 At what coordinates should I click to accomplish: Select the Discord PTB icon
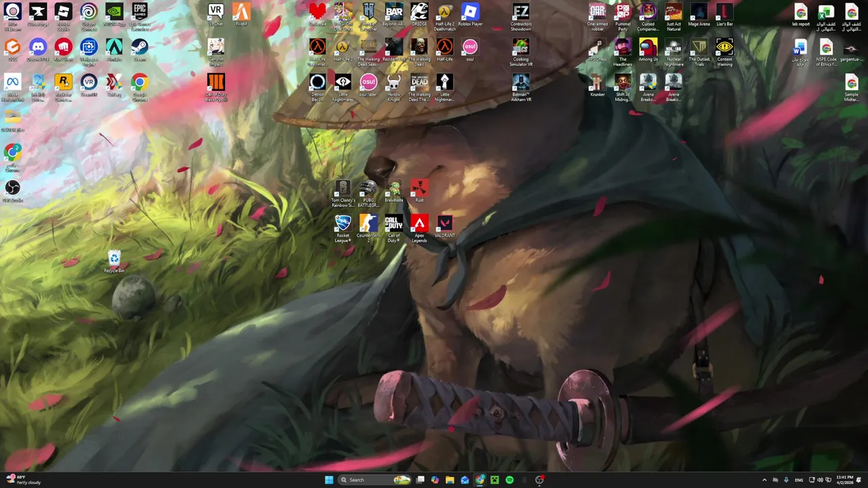click(x=38, y=50)
